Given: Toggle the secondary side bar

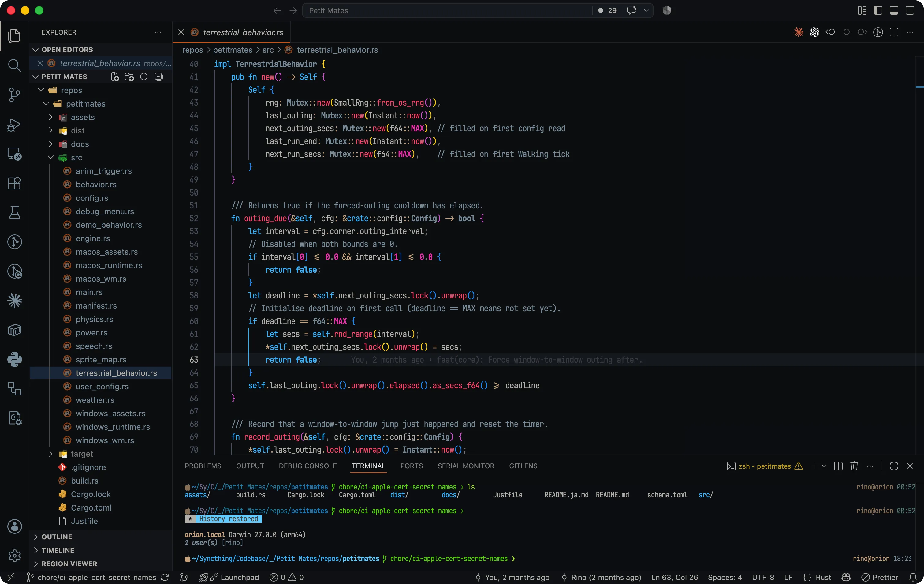Looking at the screenshot, I should click(x=909, y=11).
